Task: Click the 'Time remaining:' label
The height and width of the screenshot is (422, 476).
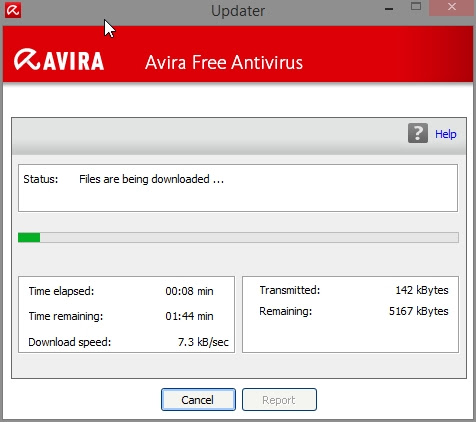Action: (66, 316)
